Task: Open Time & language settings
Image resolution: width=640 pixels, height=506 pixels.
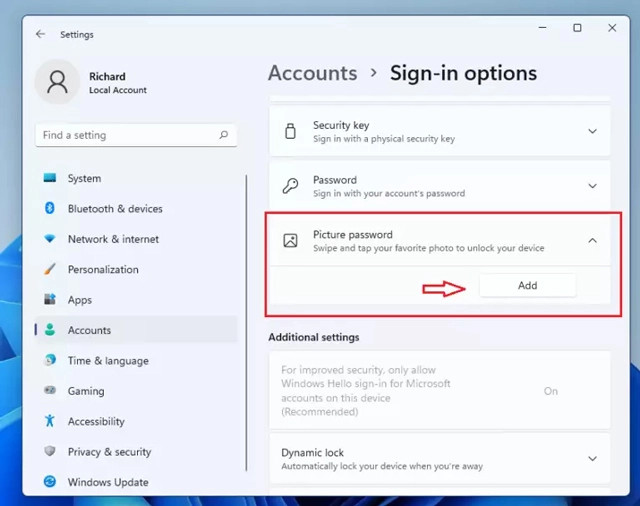Action: [x=108, y=361]
